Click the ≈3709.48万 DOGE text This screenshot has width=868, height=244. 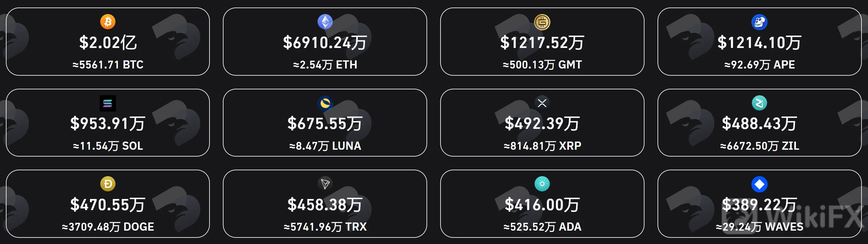(x=108, y=227)
